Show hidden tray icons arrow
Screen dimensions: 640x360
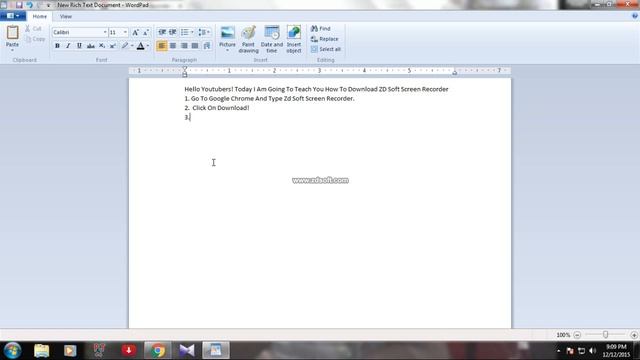(558, 351)
